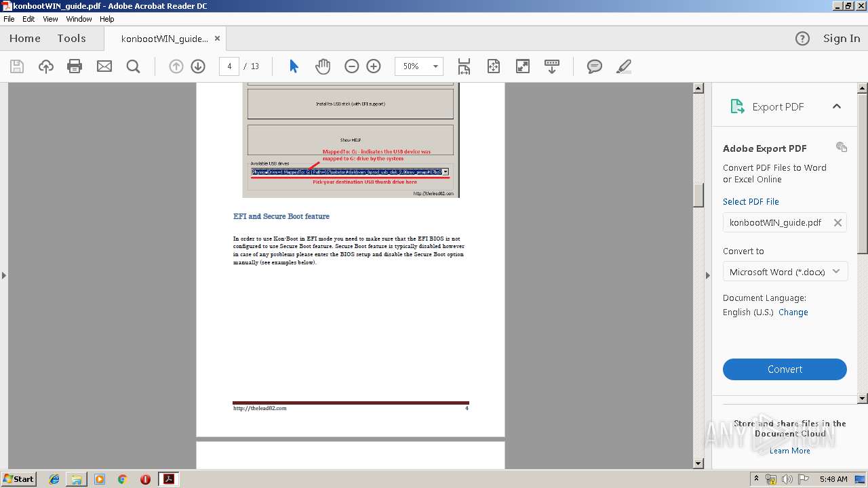Click the Select PDF File link

coord(751,201)
